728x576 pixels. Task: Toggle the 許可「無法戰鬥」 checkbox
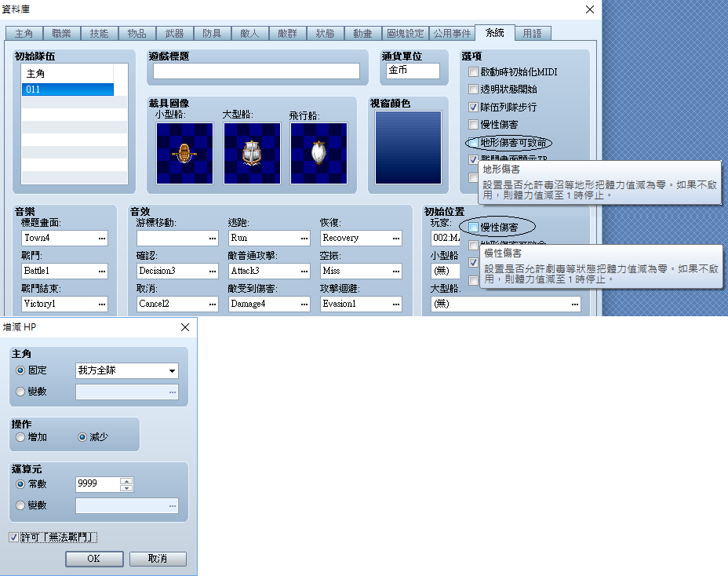pos(14,538)
